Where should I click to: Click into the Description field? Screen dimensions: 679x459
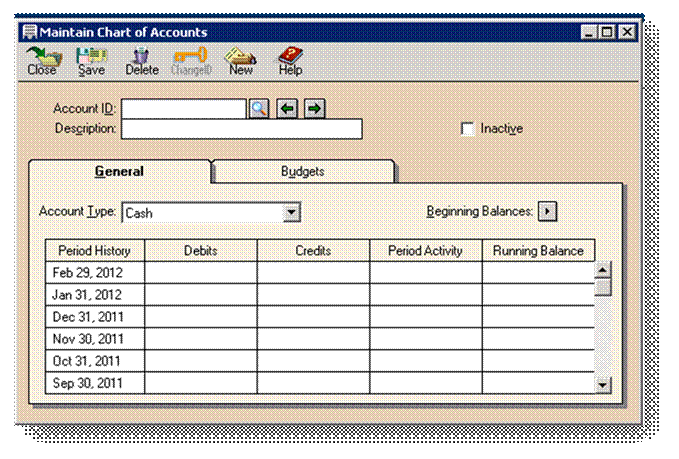coord(242,129)
